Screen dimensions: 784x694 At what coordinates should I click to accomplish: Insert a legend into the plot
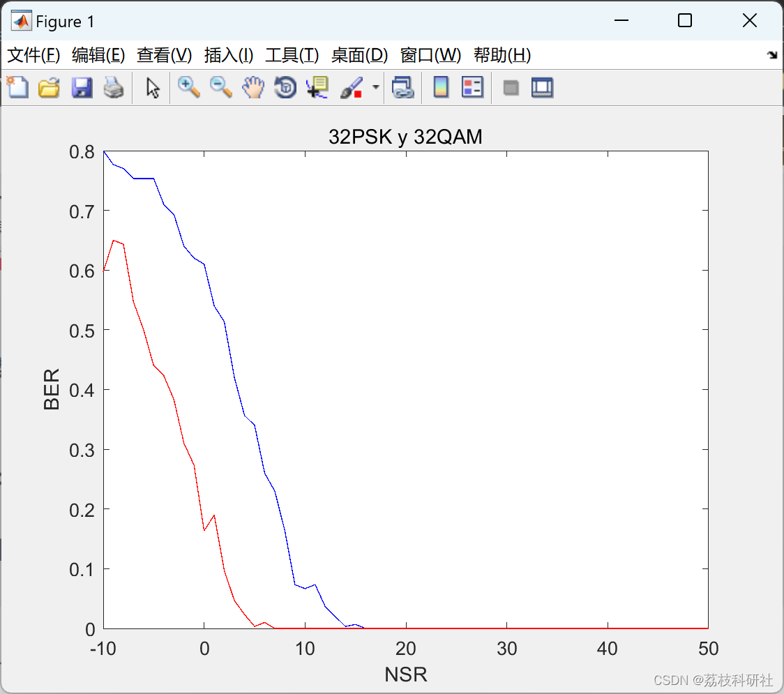473,87
